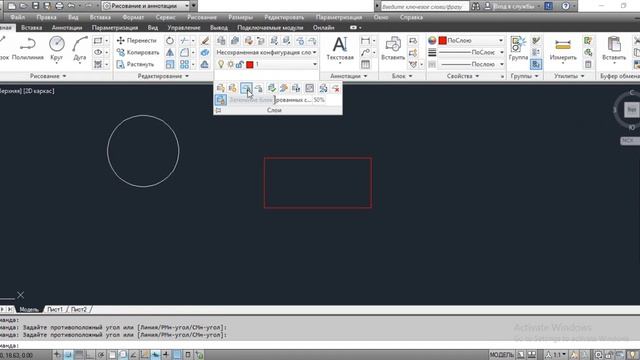Select the scale tool icon
The height and width of the screenshot is (360, 640).
click(170, 64)
